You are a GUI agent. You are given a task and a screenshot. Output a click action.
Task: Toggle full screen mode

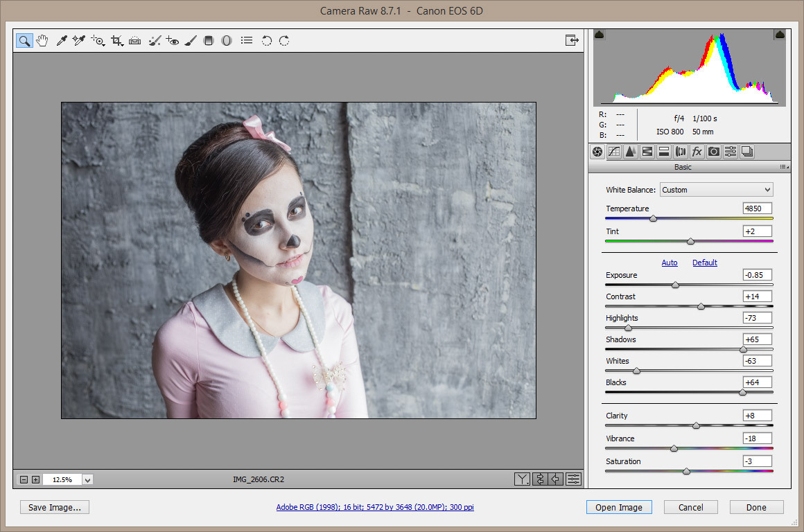tap(572, 40)
